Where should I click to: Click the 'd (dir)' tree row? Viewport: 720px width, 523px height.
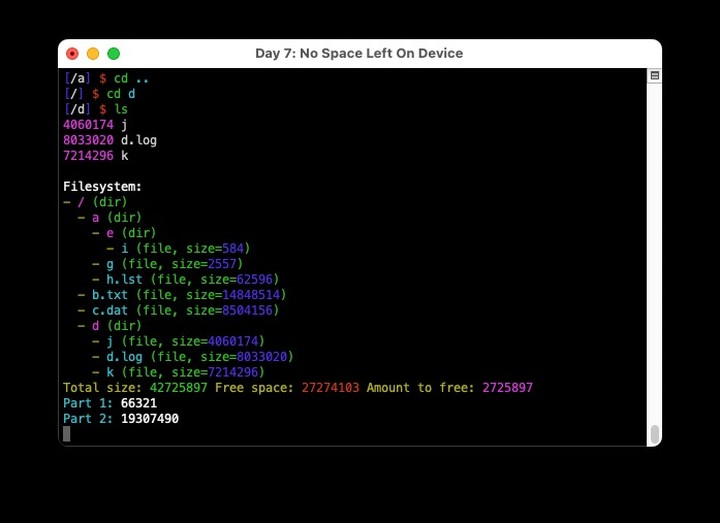(110, 326)
